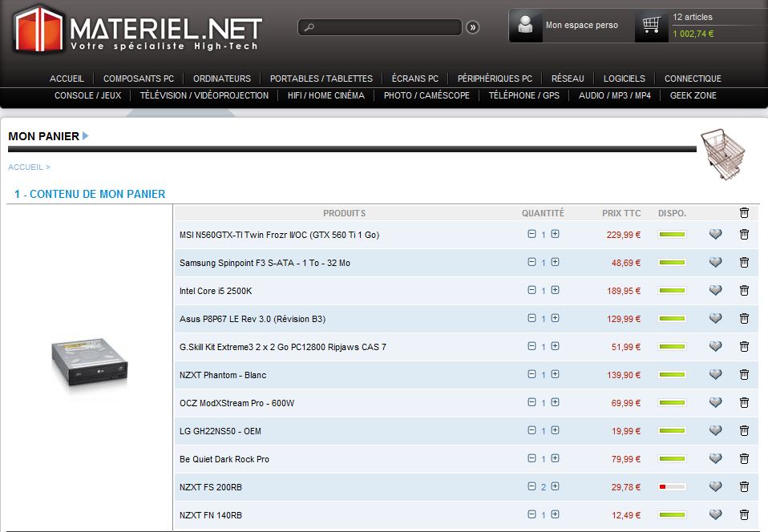Decrease quantity of NZXT FS 200RB
This screenshot has height=532, width=768.
(532, 486)
